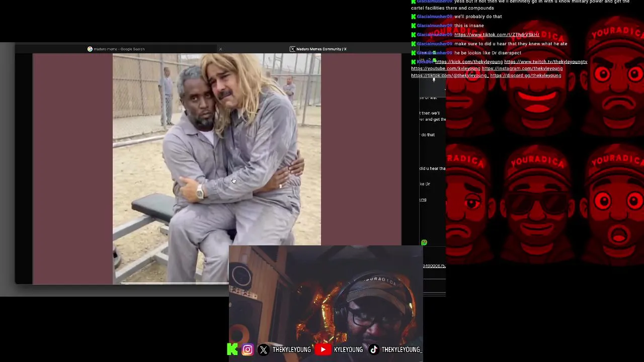Click the chat text 'we'll probably do that'
Image resolution: width=644 pixels, height=362 pixels.
(478, 17)
